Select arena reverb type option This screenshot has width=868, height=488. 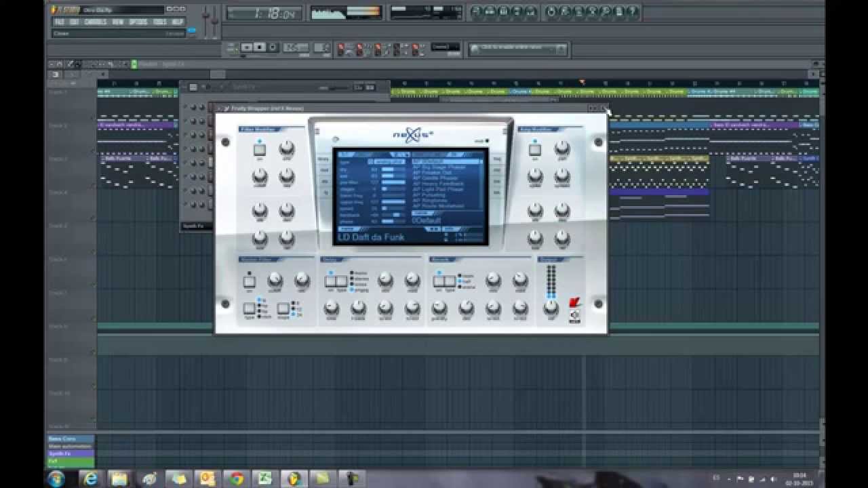pyautogui.click(x=466, y=287)
